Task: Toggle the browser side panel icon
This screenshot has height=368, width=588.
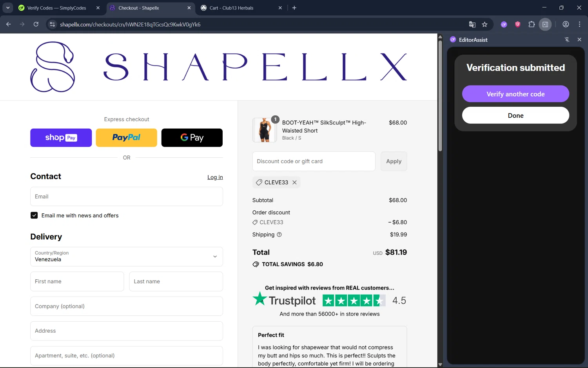Action: (545, 24)
